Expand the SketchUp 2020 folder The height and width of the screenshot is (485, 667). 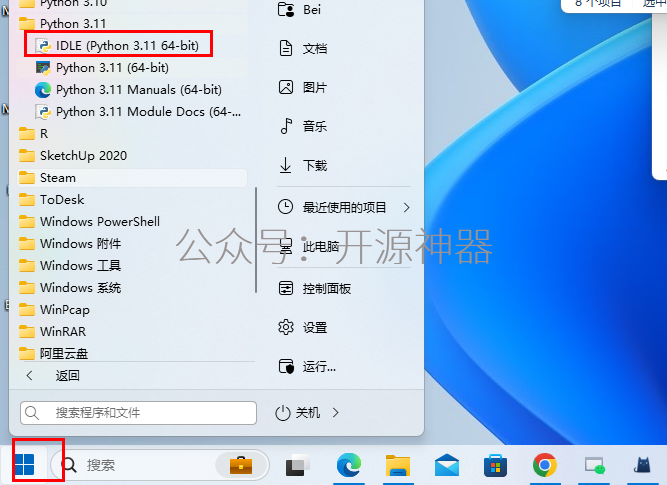coord(73,156)
